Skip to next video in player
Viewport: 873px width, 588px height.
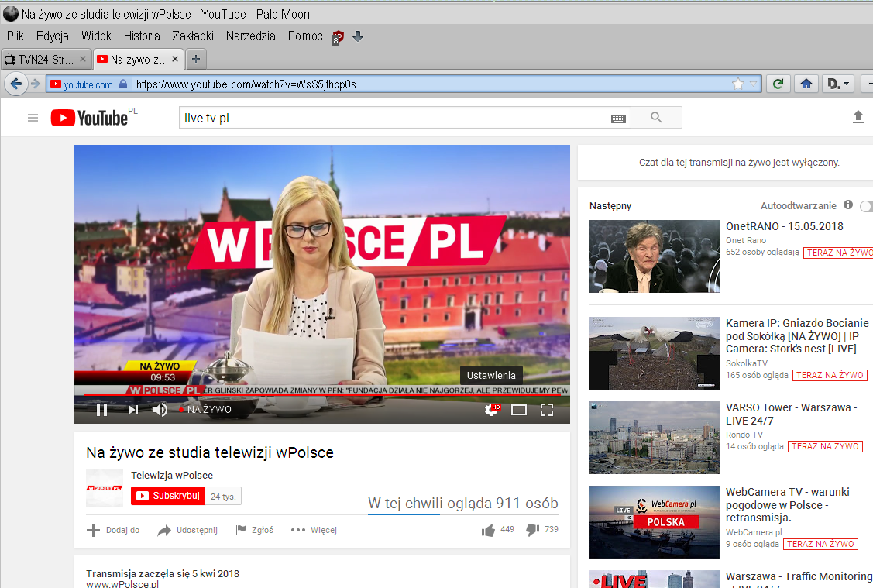pyautogui.click(x=133, y=410)
